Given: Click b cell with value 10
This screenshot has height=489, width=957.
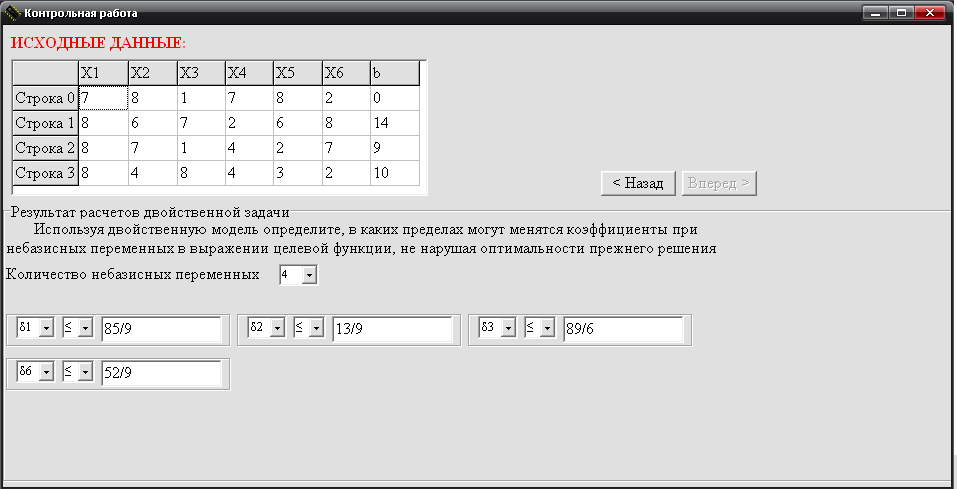Looking at the screenshot, I should click(x=395, y=173).
